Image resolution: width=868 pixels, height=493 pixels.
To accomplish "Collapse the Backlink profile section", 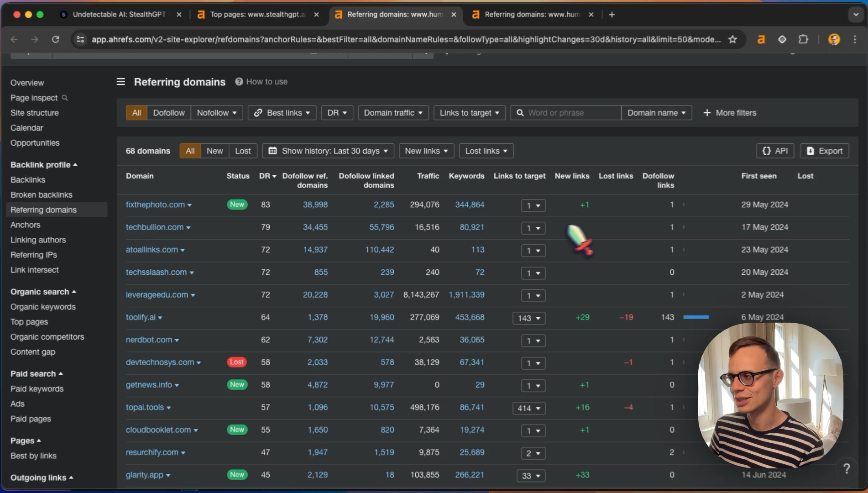I will point(44,165).
